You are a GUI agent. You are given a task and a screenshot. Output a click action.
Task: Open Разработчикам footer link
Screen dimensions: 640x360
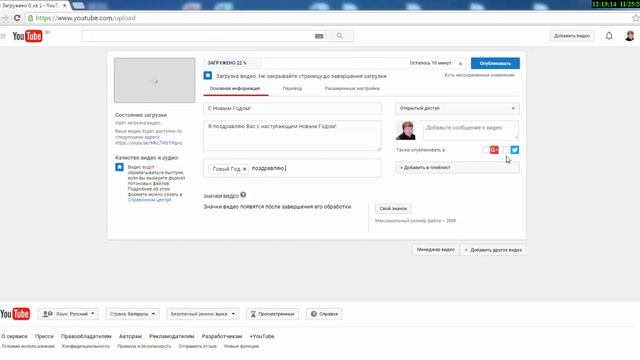tap(222, 336)
